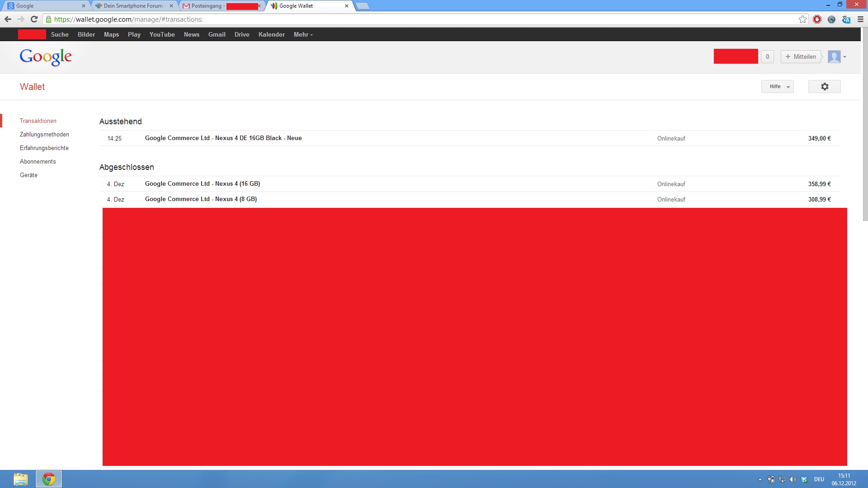This screenshot has width=868, height=488.
Task: Reload the Google Wallet page
Action: coord(34,19)
